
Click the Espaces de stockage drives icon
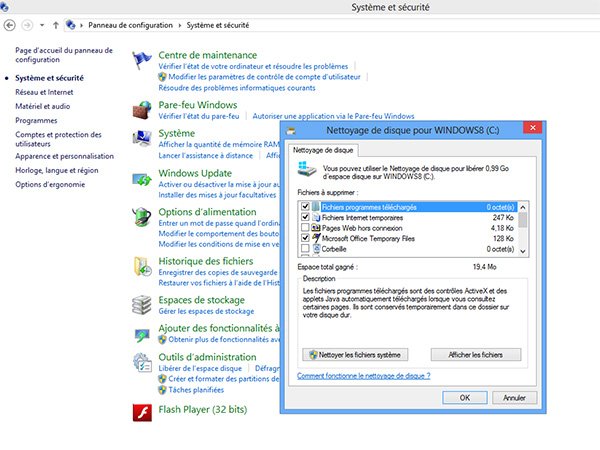pos(142,305)
